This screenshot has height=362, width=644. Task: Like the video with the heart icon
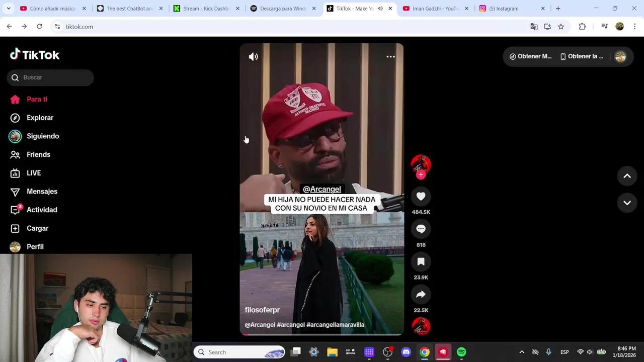coord(421,197)
